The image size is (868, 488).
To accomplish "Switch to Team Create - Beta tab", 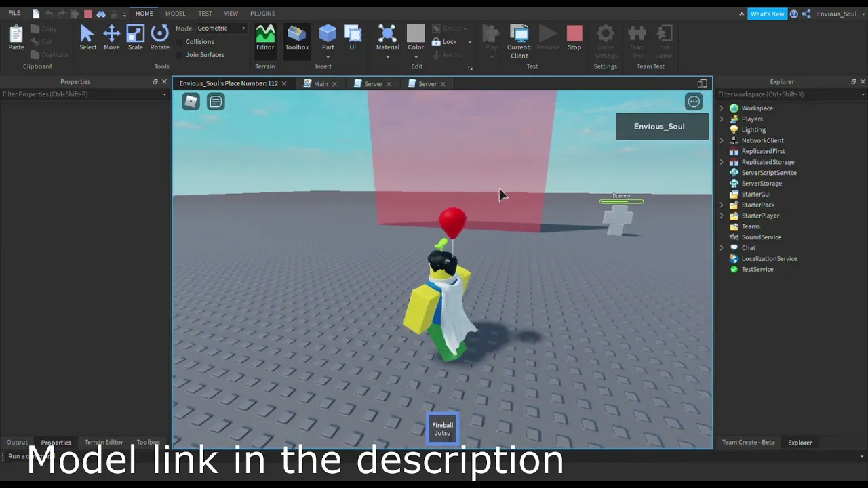I will (748, 442).
